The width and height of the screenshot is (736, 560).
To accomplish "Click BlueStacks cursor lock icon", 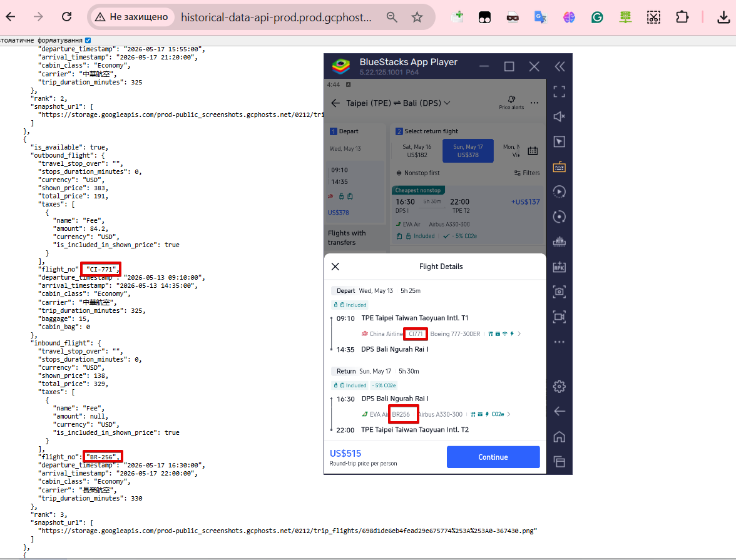I will point(559,142).
